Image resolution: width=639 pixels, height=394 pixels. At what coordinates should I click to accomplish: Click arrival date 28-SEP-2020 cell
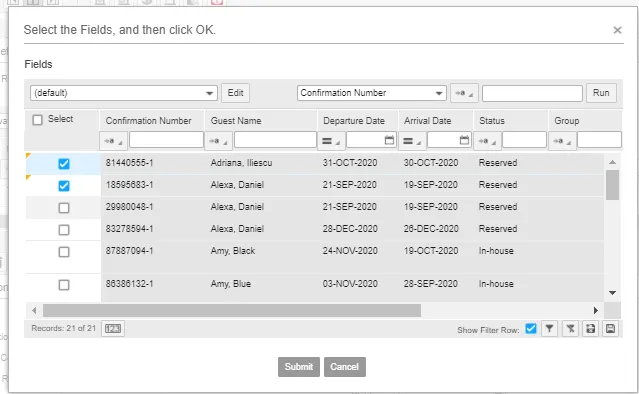click(430, 284)
